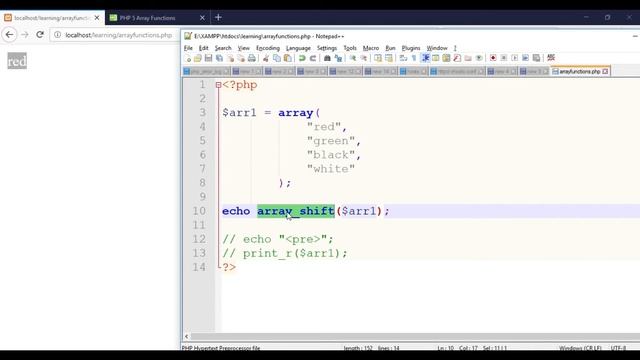Viewport: 640px width, 360px height.
Task: Toggle synchronize horizontal scrolling
Action: 389,58
